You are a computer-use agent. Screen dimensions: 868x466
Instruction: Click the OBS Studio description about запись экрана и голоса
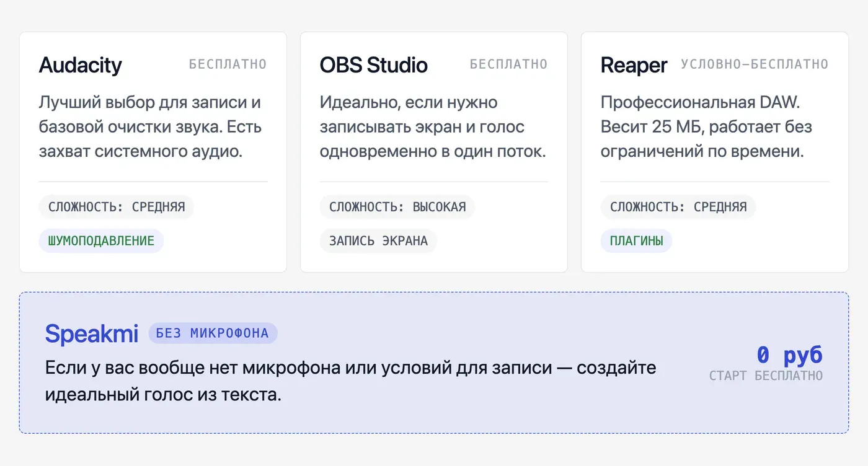point(433,127)
